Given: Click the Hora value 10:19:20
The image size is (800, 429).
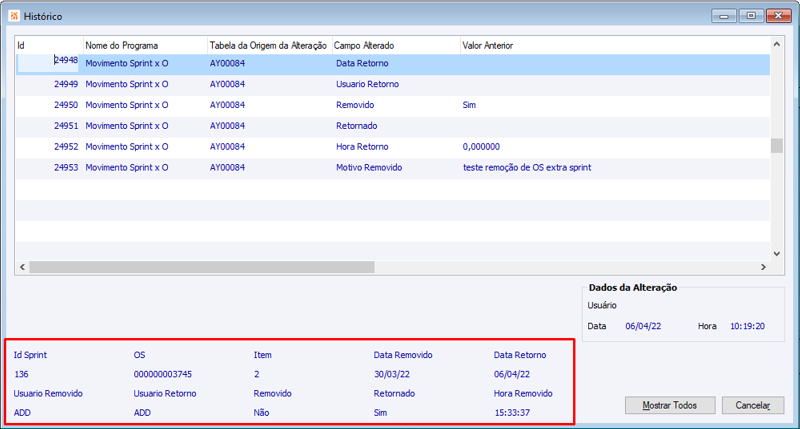Looking at the screenshot, I should click(x=747, y=326).
